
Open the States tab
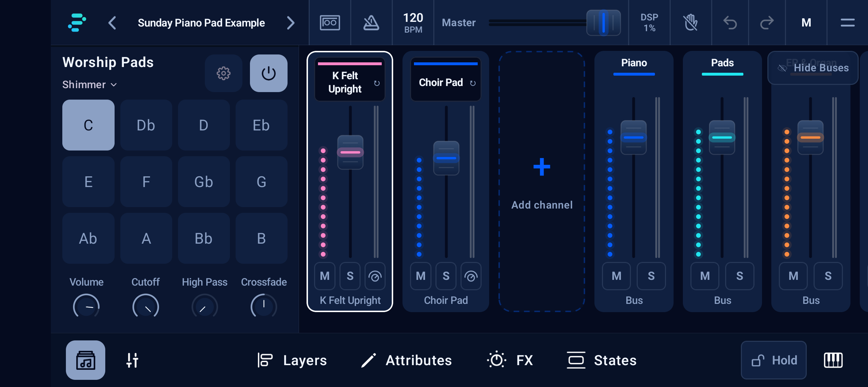[x=602, y=360]
